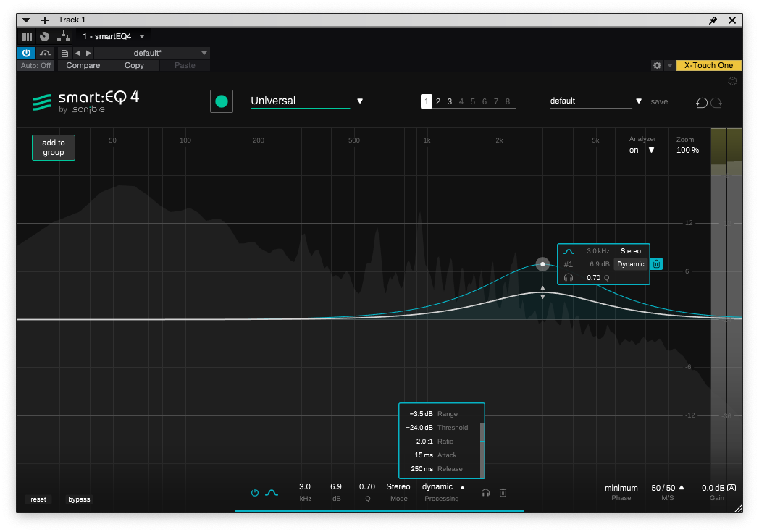Click the redo arrow icon
This screenshot has width=759, height=532.
(x=716, y=102)
